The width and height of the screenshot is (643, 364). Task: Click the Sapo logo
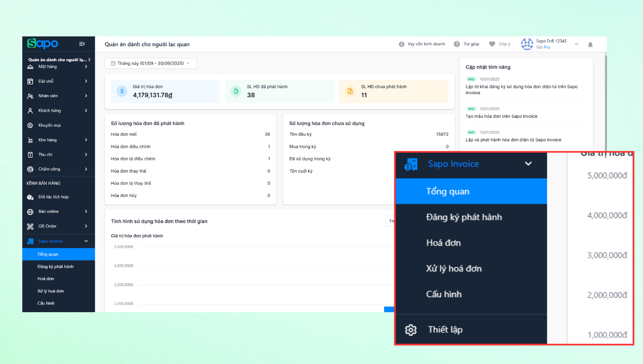click(x=42, y=44)
